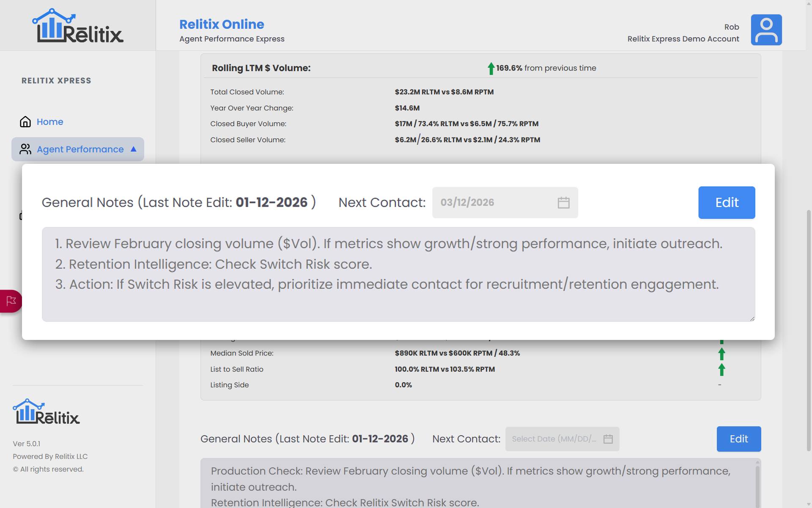Viewport: 812px width, 508px height.
Task: Click green arrow beside Median Sold Price
Action: click(721, 353)
